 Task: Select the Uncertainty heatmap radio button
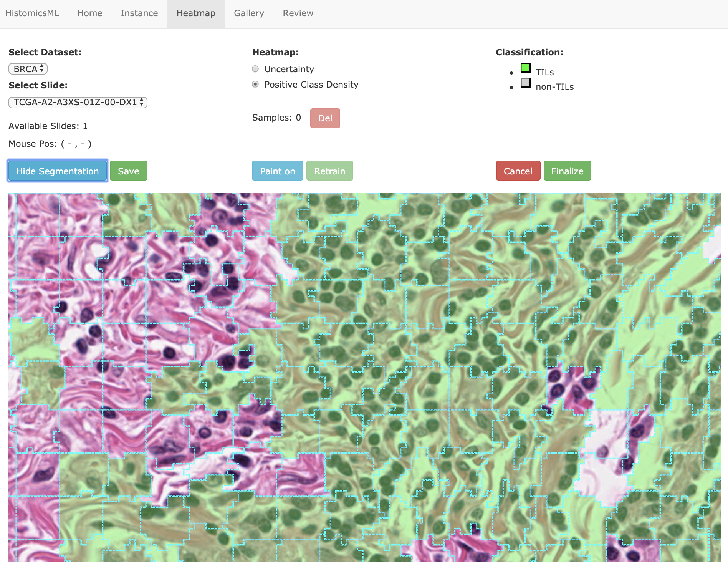click(x=255, y=69)
